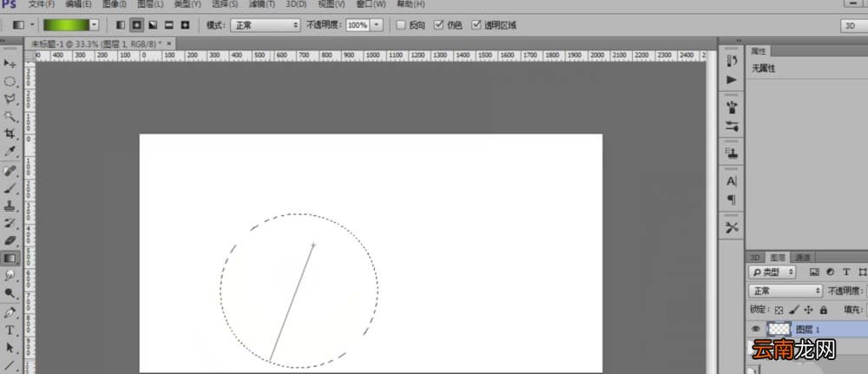868x374 pixels.
Task: Select the Move tool
Action: pyautogui.click(x=10, y=63)
